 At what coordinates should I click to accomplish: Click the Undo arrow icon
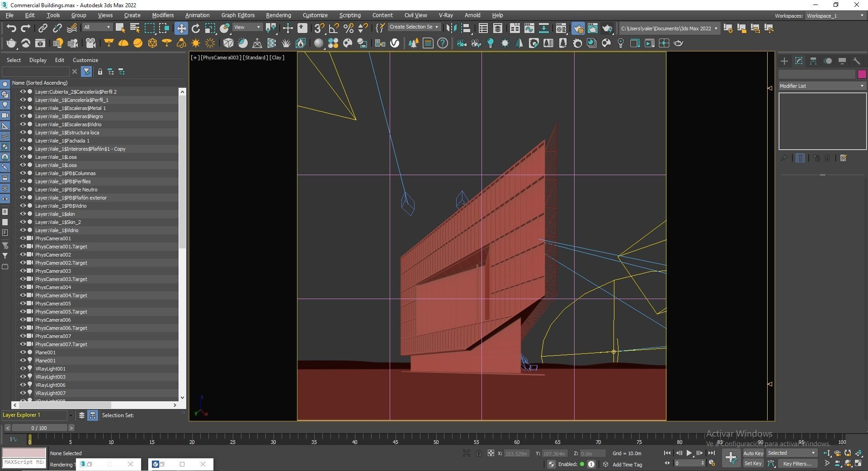pyautogui.click(x=11, y=29)
